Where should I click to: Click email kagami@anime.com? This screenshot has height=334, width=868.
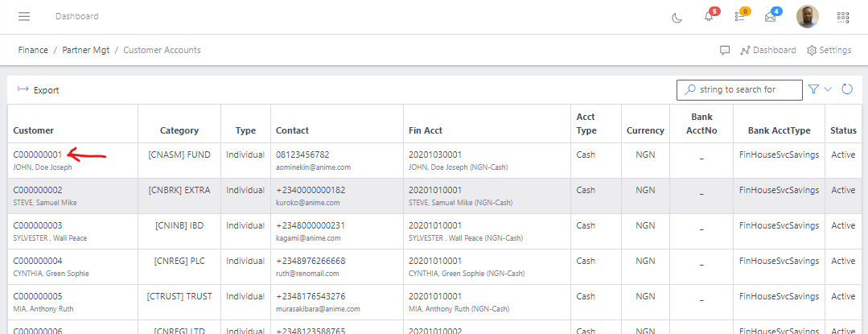(x=308, y=238)
